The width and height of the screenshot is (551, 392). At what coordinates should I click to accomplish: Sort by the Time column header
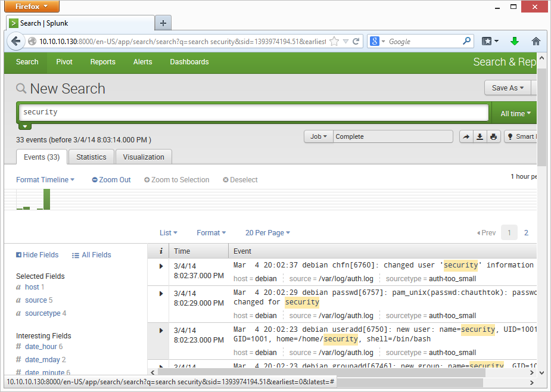coord(182,251)
